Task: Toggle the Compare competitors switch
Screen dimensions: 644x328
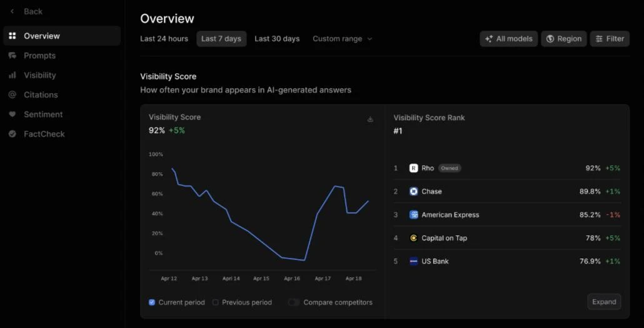Action: tap(293, 302)
